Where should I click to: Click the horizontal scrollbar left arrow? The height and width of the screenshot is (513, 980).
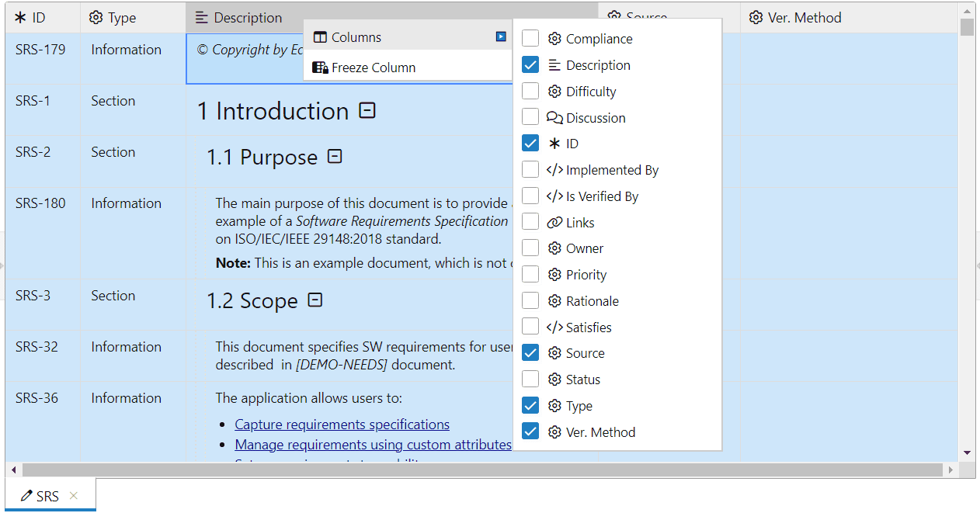(13, 470)
